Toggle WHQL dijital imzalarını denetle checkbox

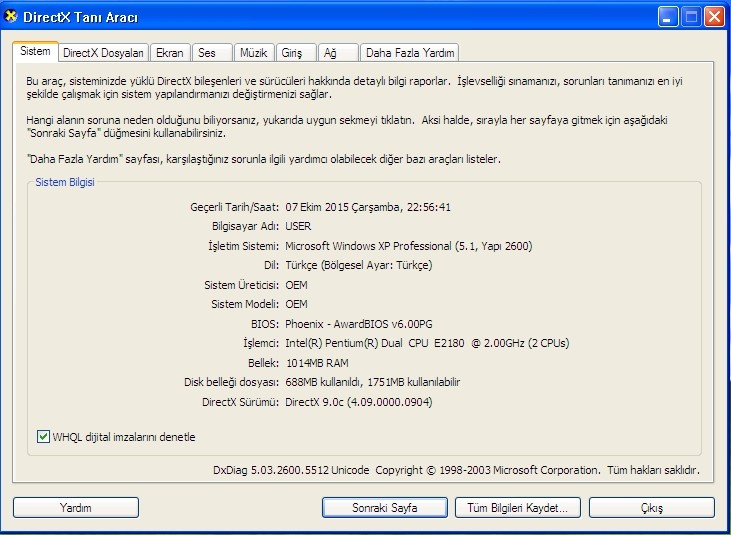(x=43, y=437)
